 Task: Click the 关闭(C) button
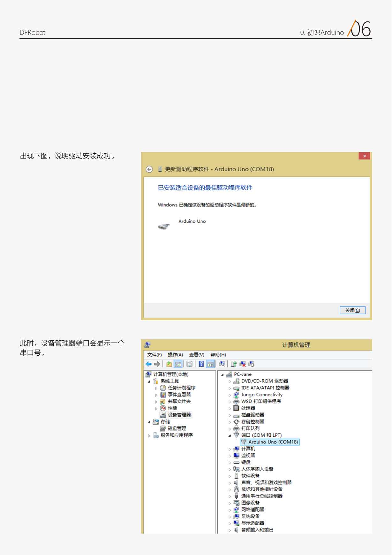pos(352,310)
